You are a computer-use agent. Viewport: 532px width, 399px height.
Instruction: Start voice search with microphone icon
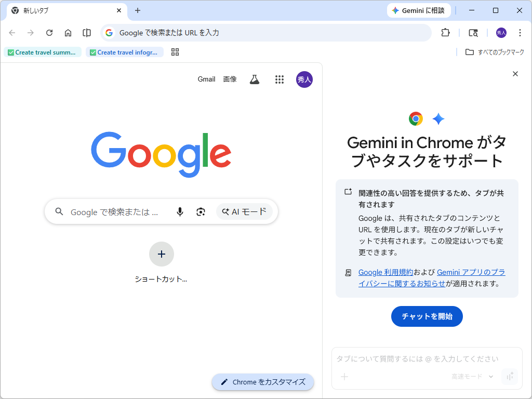180,212
